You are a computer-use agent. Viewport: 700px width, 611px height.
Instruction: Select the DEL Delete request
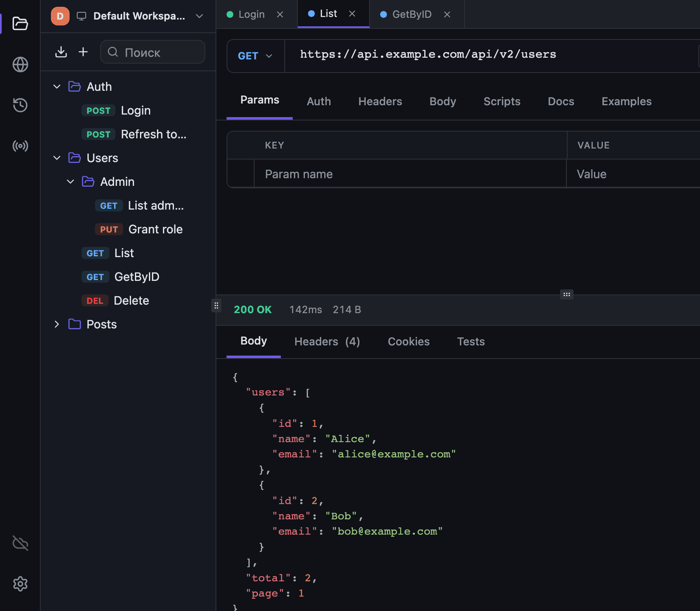point(128,300)
